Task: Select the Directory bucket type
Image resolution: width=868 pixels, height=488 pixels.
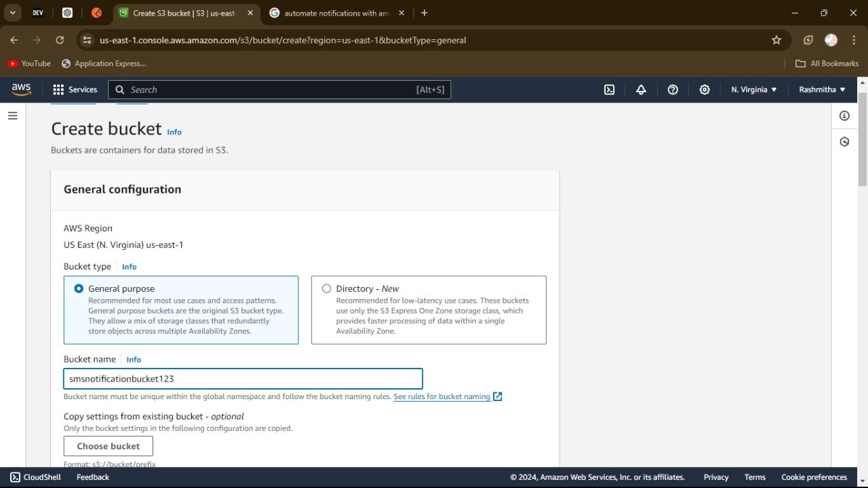Action: 429,309
